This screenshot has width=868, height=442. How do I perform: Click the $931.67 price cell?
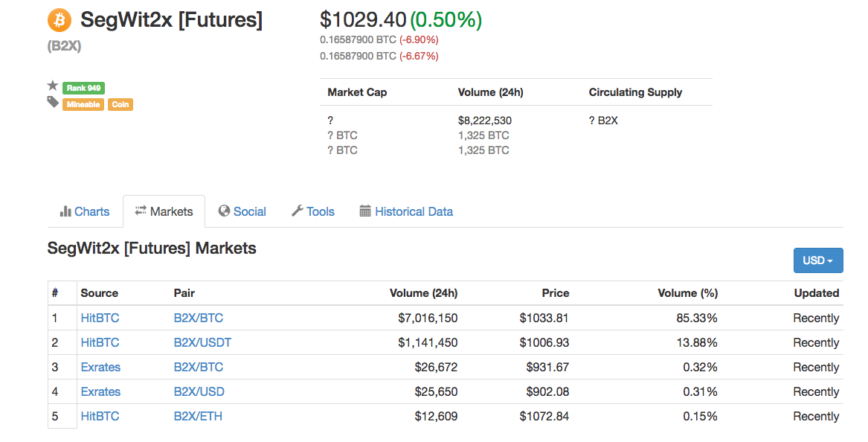point(547,368)
